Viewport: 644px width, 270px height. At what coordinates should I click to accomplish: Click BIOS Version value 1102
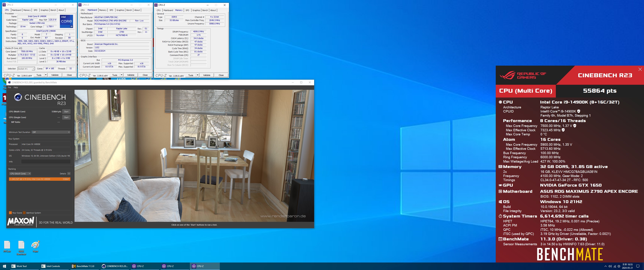point(121,47)
